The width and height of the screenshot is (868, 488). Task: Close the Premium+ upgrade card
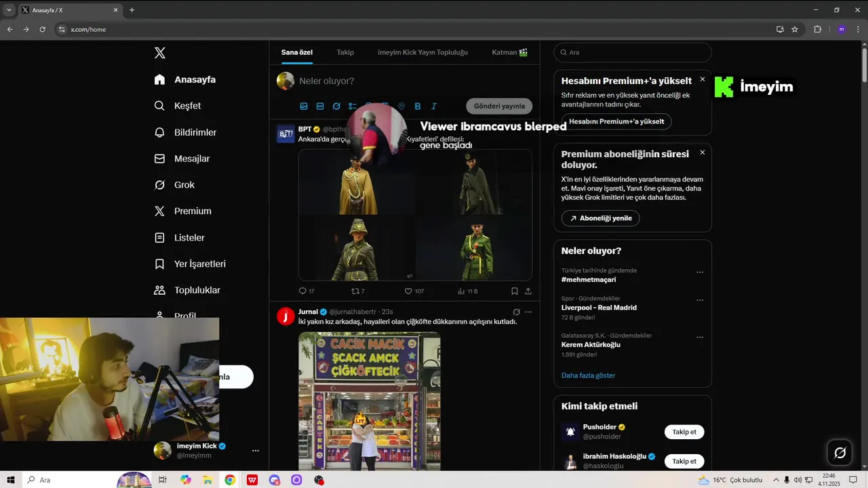click(x=703, y=79)
